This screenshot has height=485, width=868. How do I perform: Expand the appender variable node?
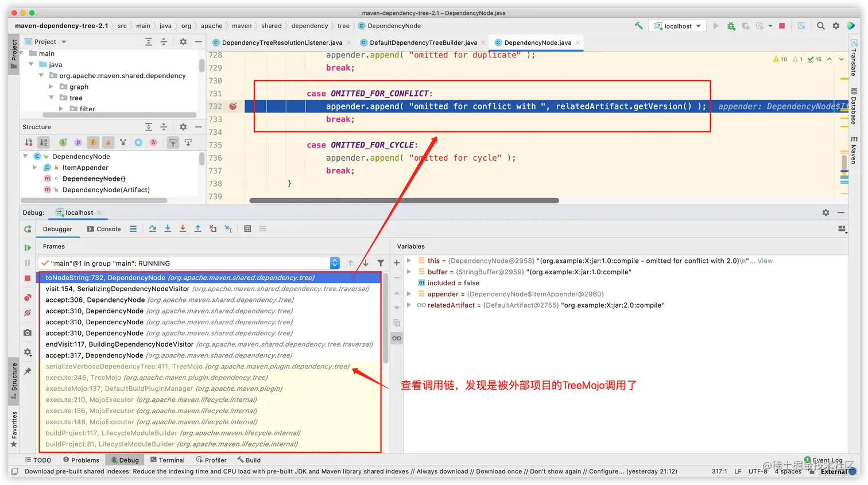409,294
